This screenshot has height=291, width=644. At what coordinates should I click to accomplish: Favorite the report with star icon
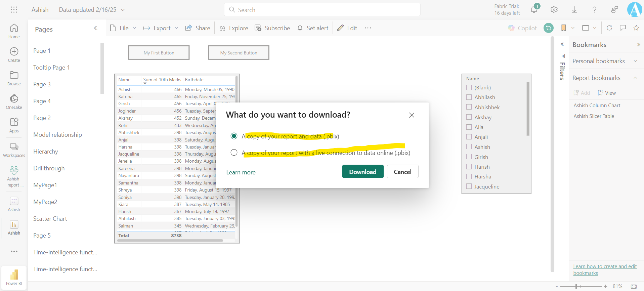(x=636, y=28)
